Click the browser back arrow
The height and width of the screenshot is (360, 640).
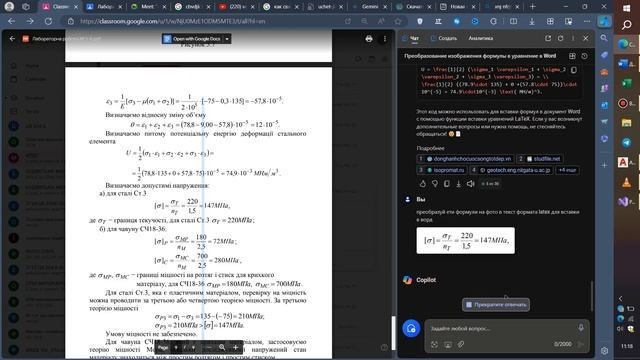tap(11, 21)
